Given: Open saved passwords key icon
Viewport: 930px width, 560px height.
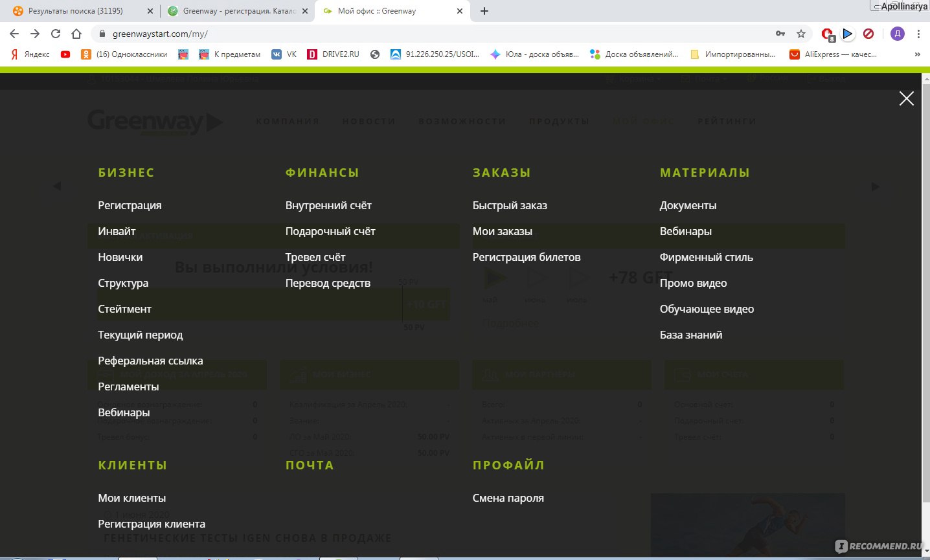Looking at the screenshot, I should click(x=780, y=34).
